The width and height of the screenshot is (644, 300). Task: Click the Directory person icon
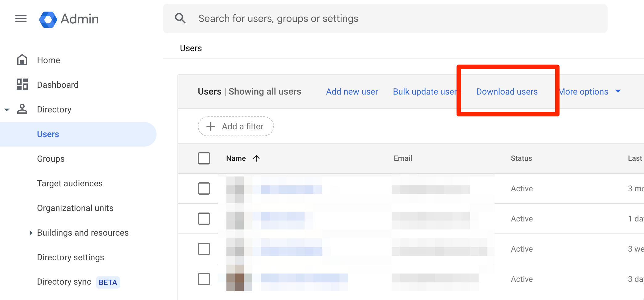coord(22,109)
